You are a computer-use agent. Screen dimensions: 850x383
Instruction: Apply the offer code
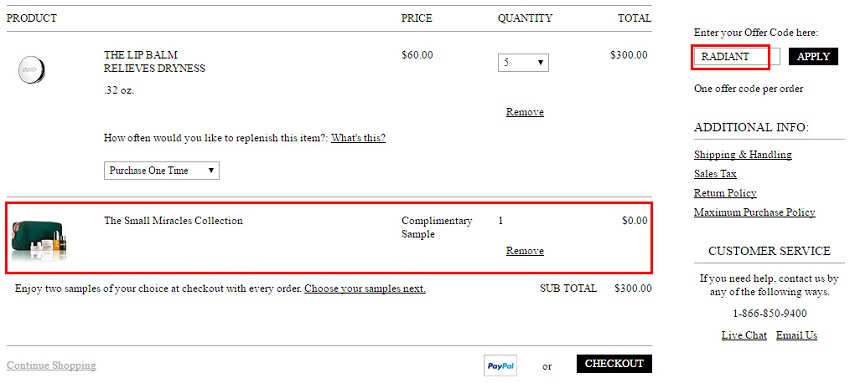click(813, 56)
